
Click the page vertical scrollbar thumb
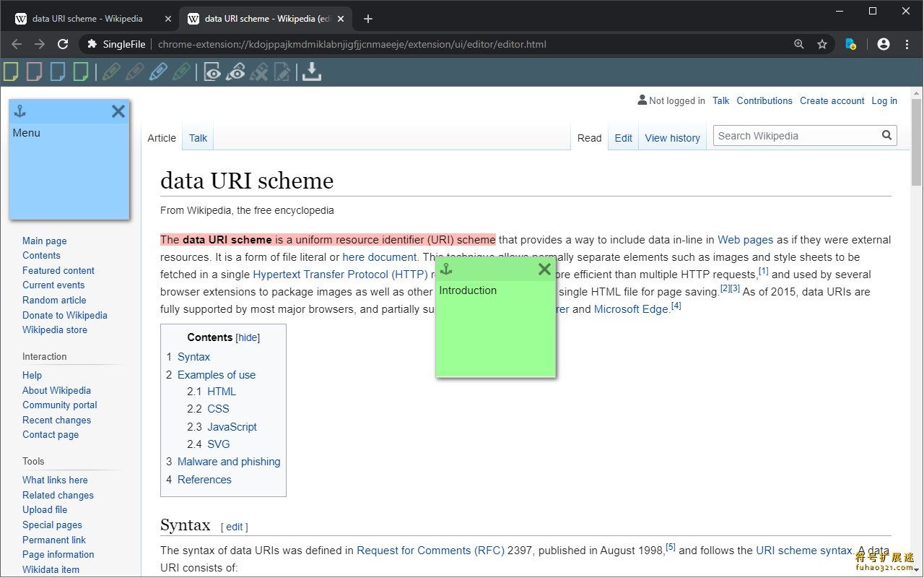916,142
